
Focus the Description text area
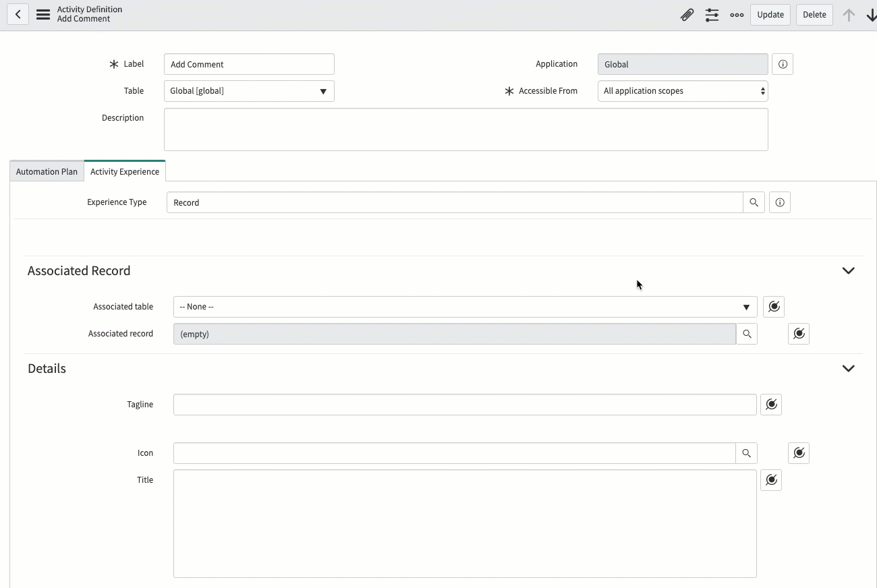[x=465, y=129]
